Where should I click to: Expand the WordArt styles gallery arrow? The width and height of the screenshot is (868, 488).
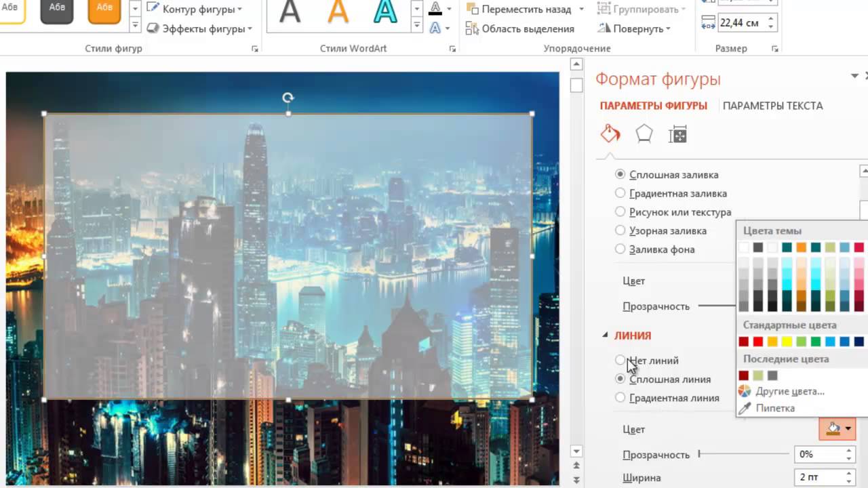[x=418, y=26]
